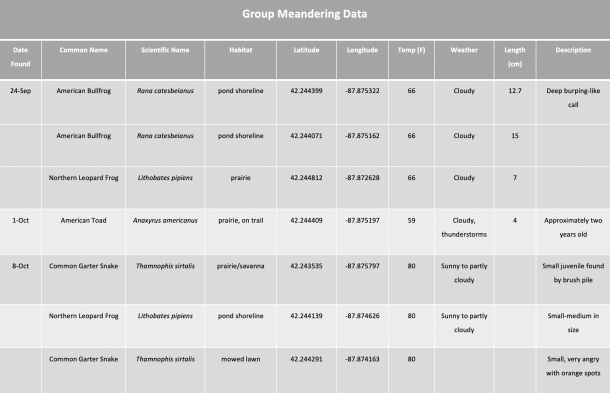Image resolution: width=610 pixels, height=393 pixels.
Task: Click Common Garter Snake in the mowed lawn row
Action: click(x=83, y=359)
